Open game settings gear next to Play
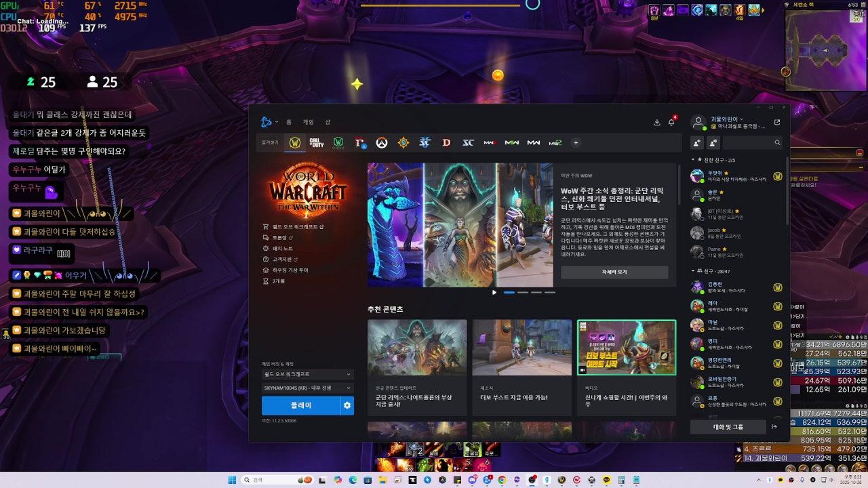 347,405
